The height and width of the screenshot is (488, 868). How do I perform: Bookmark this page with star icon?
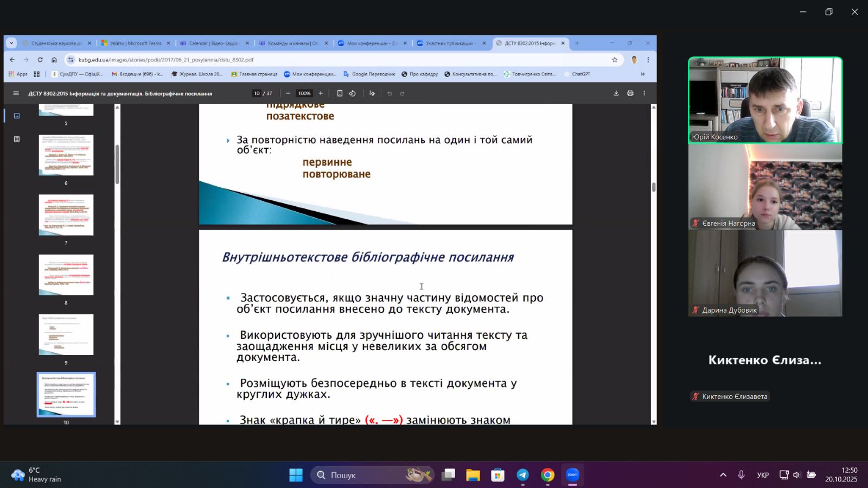tap(615, 60)
